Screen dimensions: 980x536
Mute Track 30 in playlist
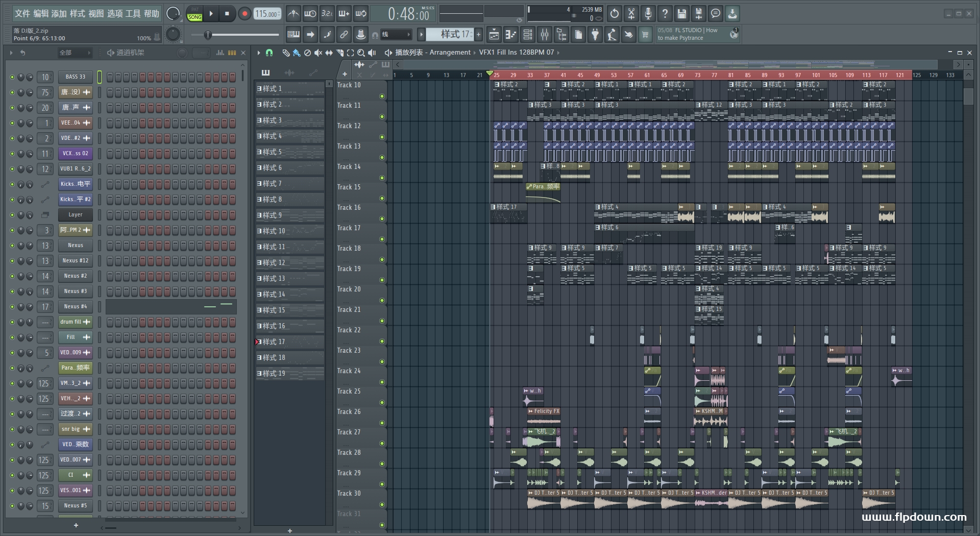point(382,505)
